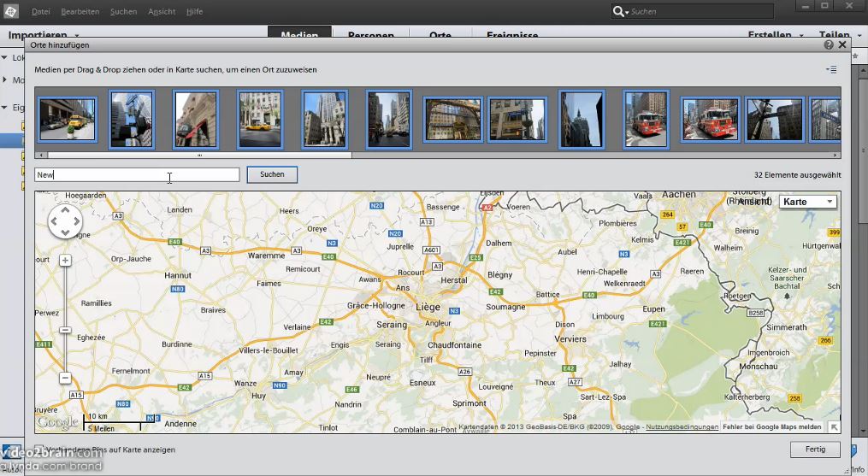Open the Hilfe menu
868x476 pixels.
coord(194,12)
